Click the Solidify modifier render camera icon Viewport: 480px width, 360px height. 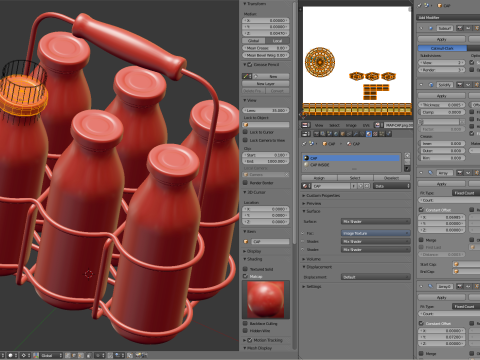coord(460,85)
